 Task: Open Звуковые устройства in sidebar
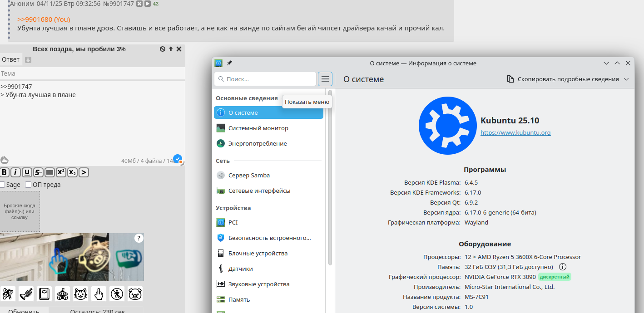(268, 284)
